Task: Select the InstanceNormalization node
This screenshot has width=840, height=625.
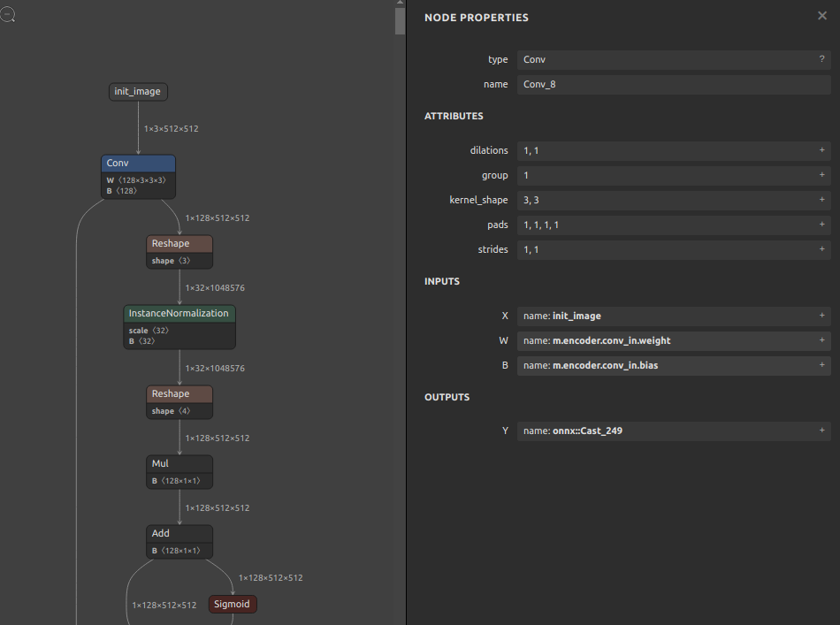Action: coord(179,314)
